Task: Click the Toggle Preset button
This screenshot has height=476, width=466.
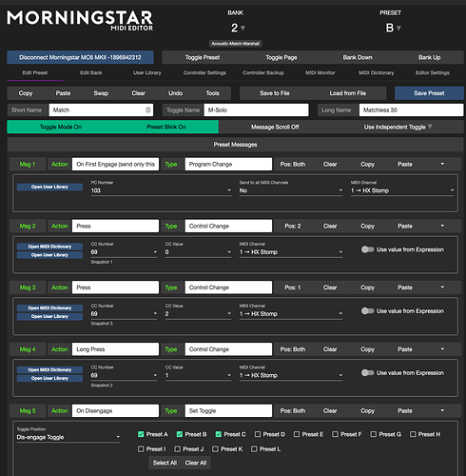Action: click(x=203, y=57)
